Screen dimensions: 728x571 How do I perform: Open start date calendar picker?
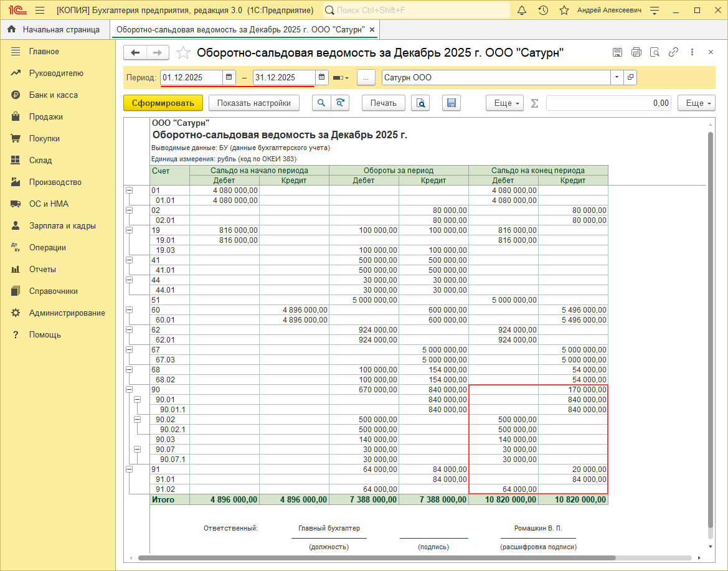(229, 77)
